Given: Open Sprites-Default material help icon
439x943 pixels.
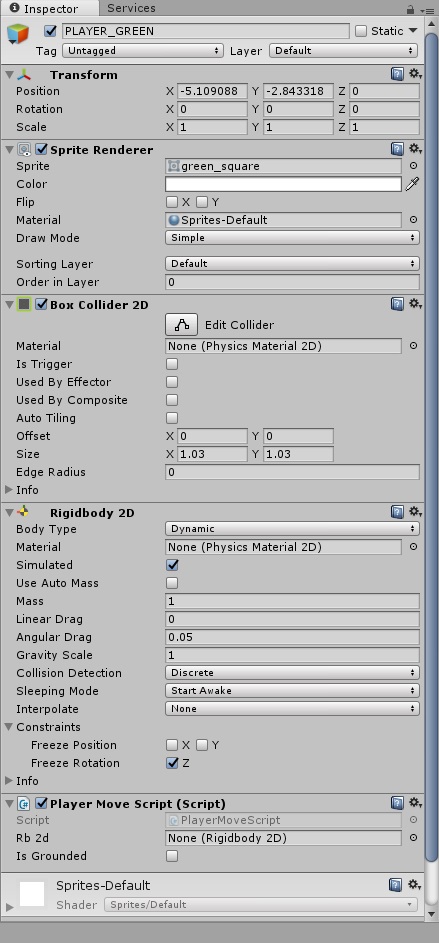Looking at the screenshot, I should pyautogui.click(x=395, y=885).
